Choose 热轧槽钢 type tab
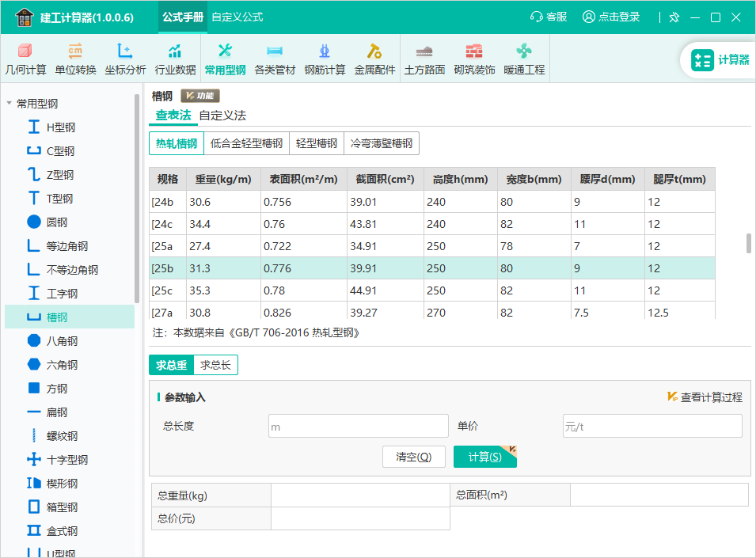 click(x=177, y=143)
